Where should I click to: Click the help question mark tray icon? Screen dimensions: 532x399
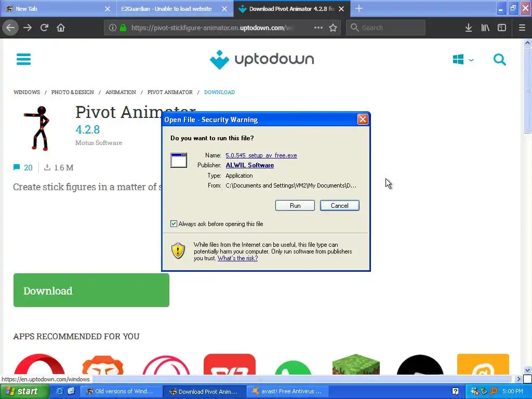pos(455,391)
